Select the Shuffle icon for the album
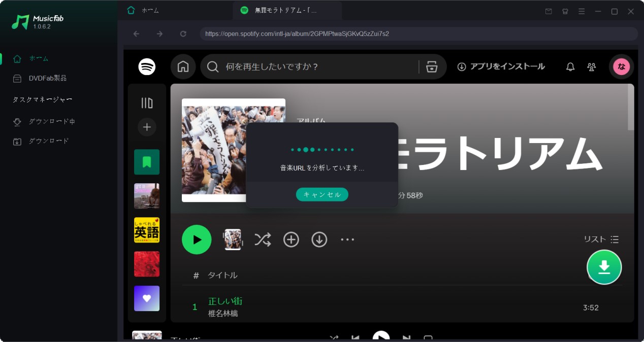644x342 pixels. [x=263, y=239]
